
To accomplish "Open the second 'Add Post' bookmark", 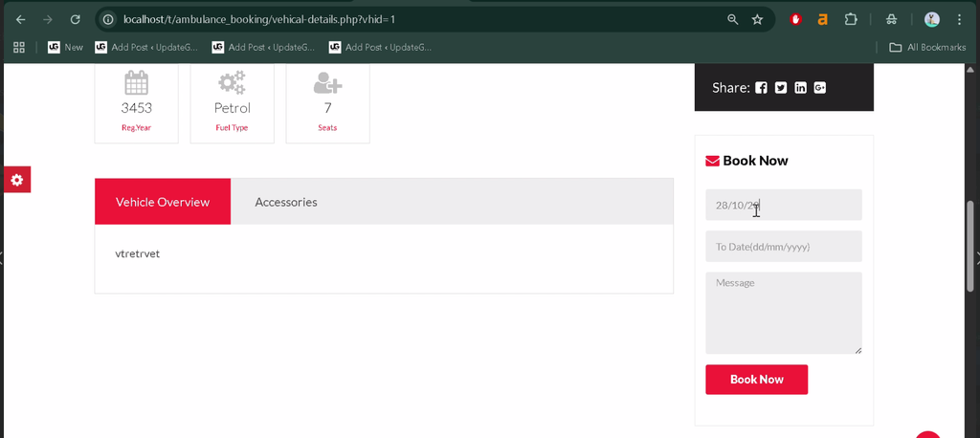I will 263,47.
